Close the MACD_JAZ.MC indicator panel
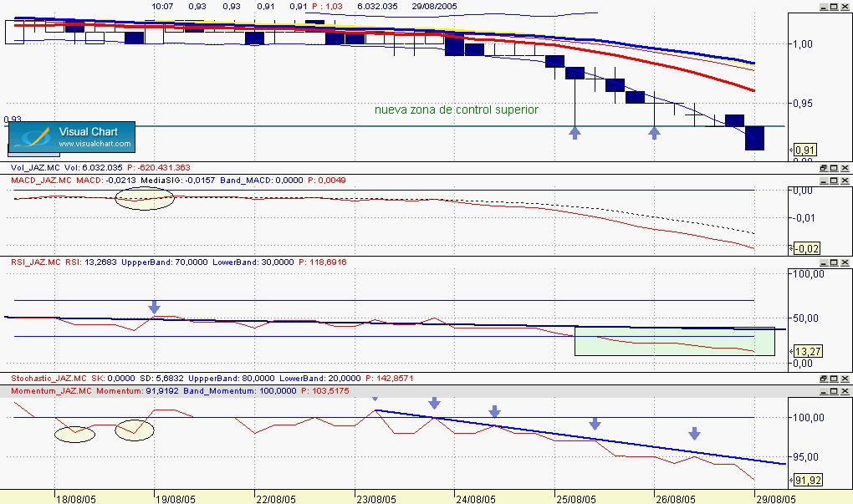 click(x=846, y=180)
